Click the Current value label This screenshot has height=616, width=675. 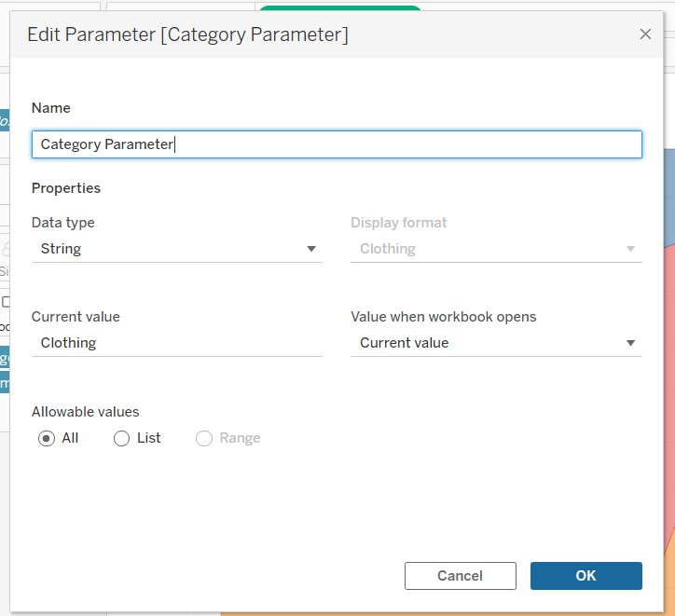76,317
